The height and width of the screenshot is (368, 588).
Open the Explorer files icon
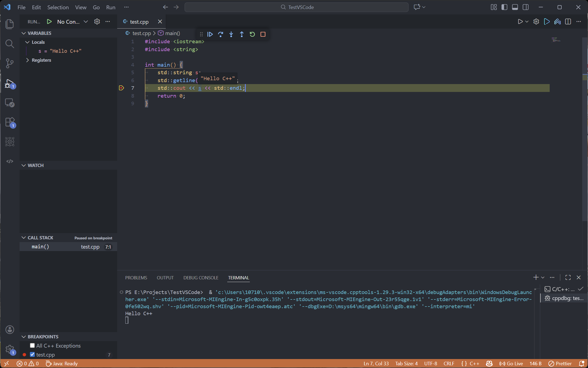10,24
